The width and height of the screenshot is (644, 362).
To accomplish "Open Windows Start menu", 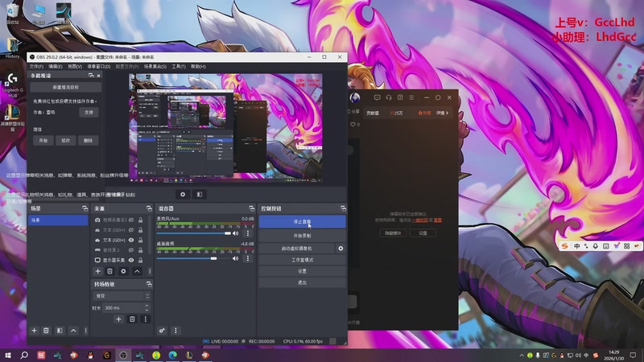I will click(8, 355).
